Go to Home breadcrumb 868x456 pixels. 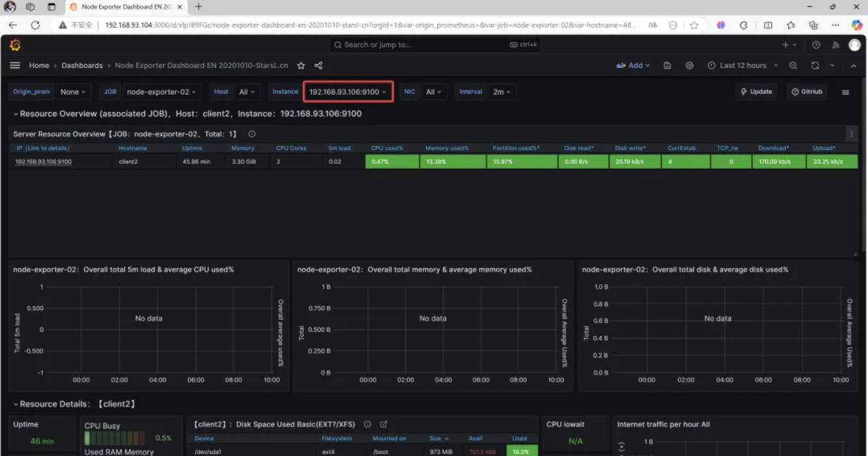tap(39, 65)
